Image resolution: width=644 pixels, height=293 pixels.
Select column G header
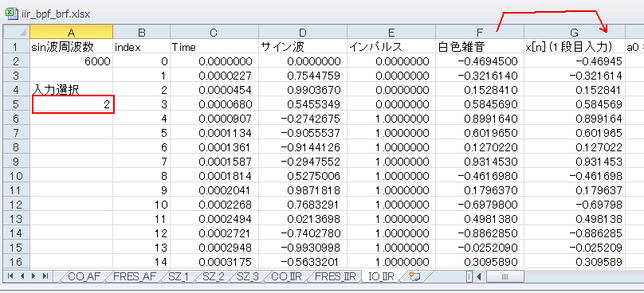[574, 33]
